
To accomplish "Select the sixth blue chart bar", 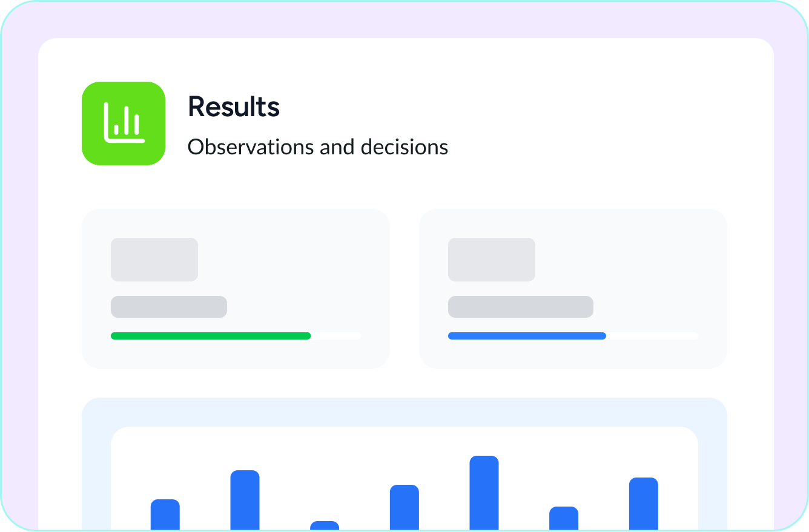I will 564,519.
